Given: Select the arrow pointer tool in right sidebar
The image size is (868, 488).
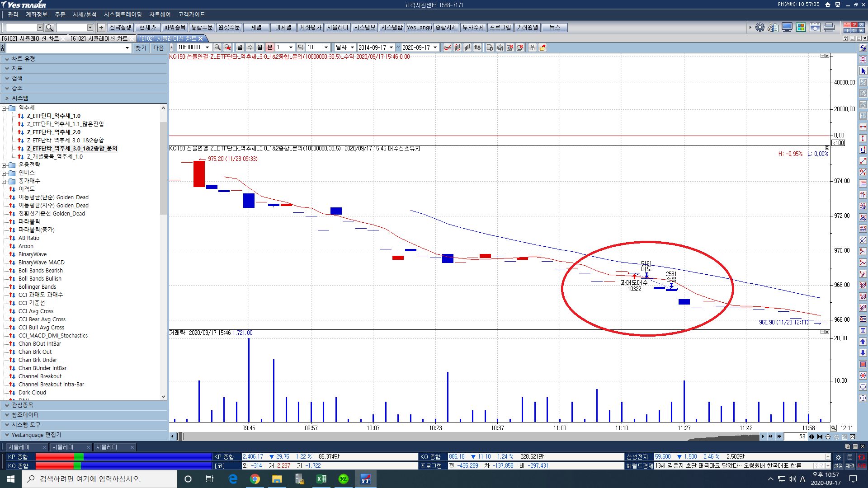Looking at the screenshot, I should 863,71.
